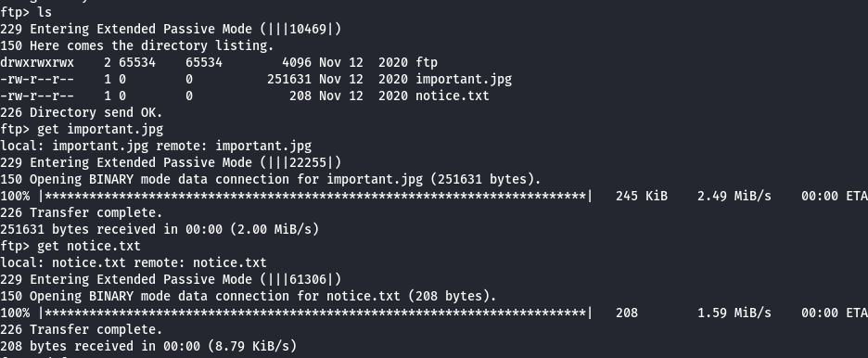This screenshot has height=358, width=868.
Task: Click the important.jpg filename in directory listing
Action: (x=464, y=79)
